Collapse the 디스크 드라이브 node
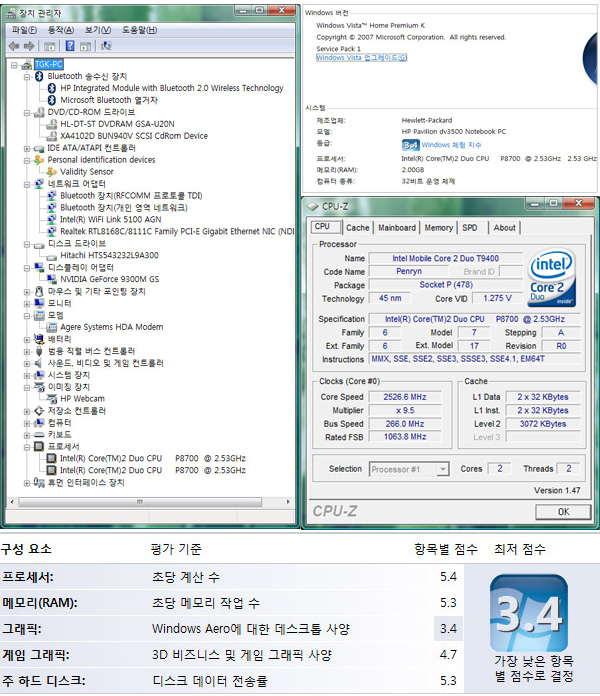The image size is (600, 696). point(27,244)
